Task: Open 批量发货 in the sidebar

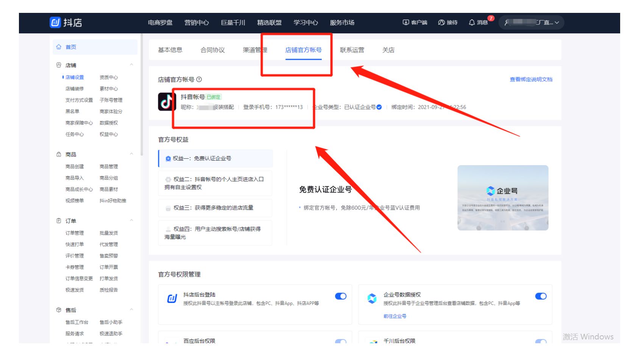Action: tap(109, 233)
